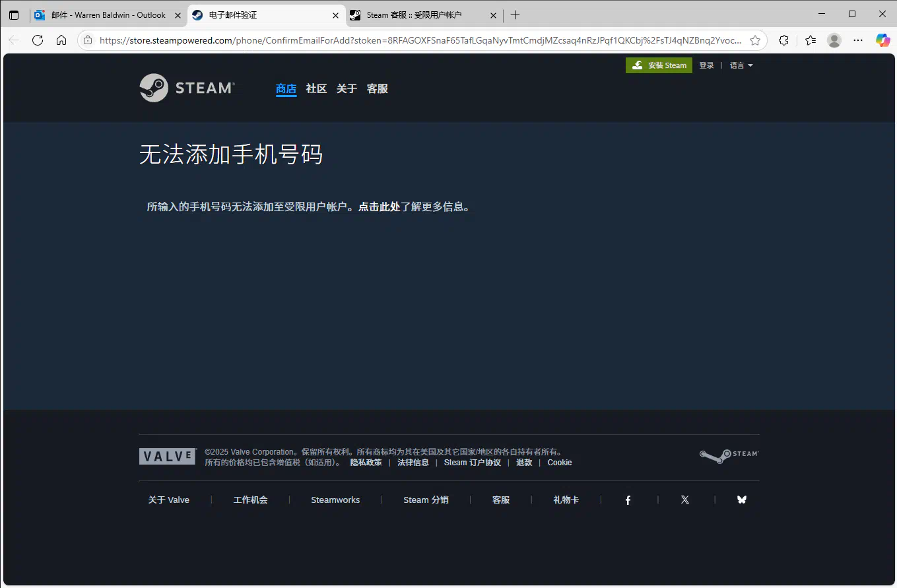Viewport: 897px width, 588px height.
Task: Click the 登录 link
Action: tap(707, 65)
